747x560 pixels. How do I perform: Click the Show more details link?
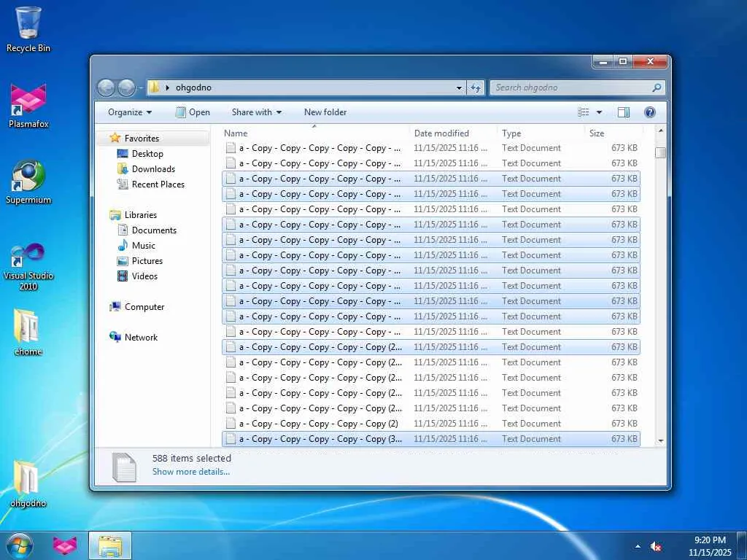(190, 472)
